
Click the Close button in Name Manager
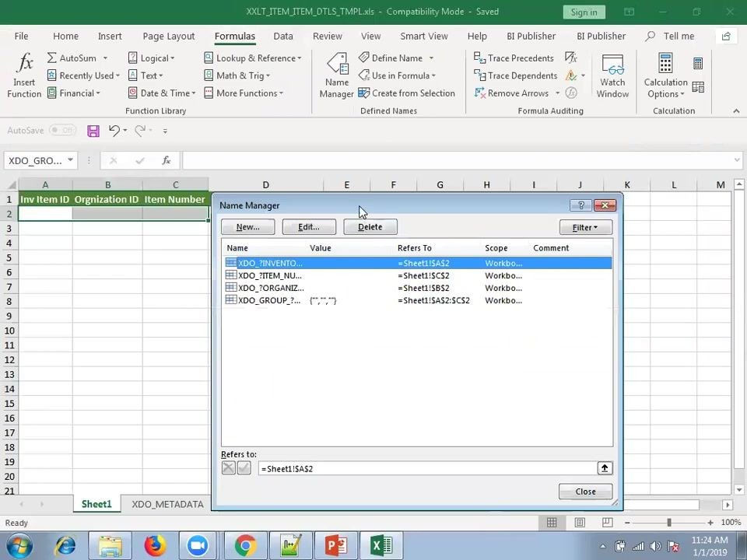pyautogui.click(x=585, y=492)
